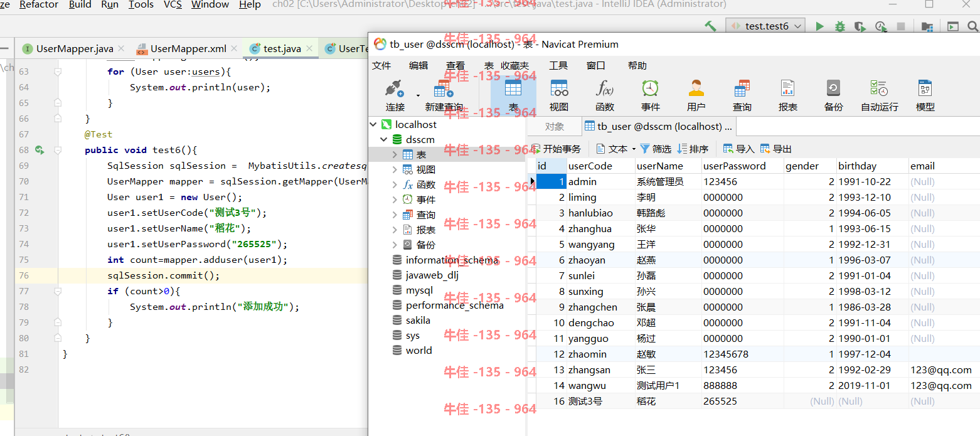Image resolution: width=980 pixels, height=436 pixels.
Task: Expand the 事件 node in Navicat tree
Action: (394, 199)
